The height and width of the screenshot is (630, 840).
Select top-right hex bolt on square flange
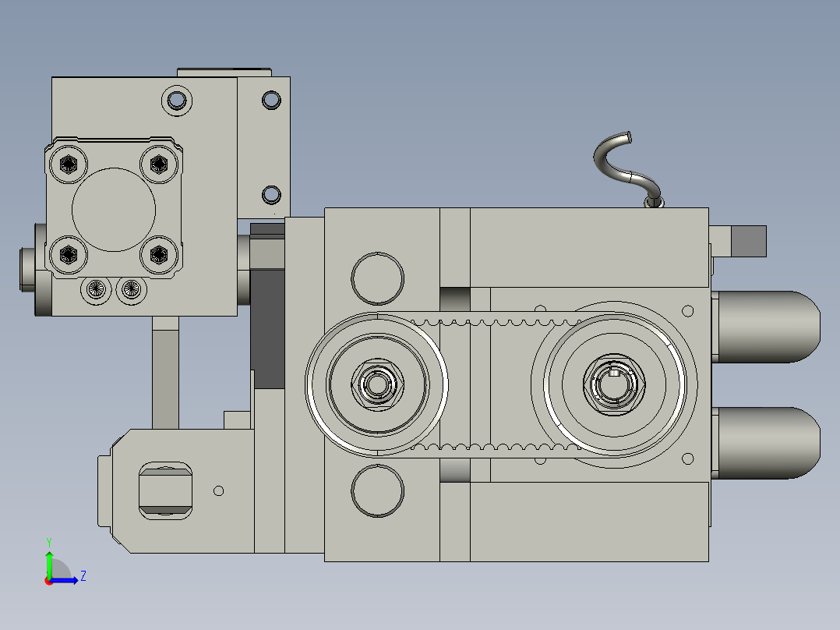coord(159,164)
